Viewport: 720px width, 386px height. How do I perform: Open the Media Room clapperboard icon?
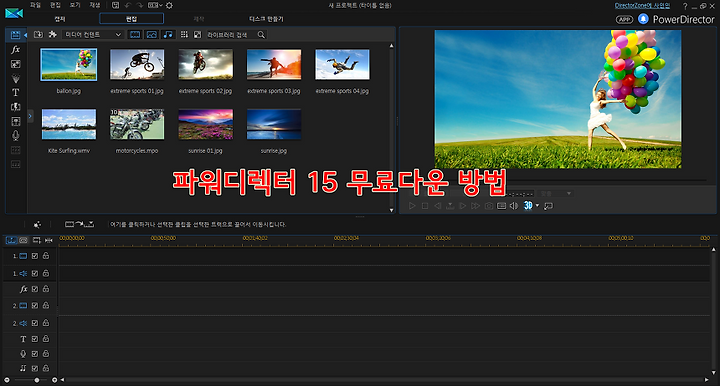click(15, 35)
